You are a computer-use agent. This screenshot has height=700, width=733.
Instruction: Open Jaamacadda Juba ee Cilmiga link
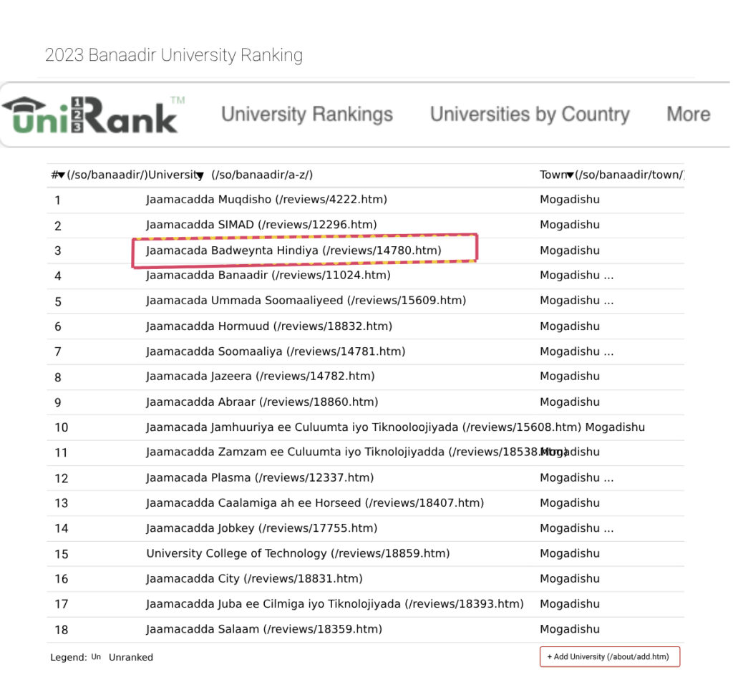(x=335, y=604)
